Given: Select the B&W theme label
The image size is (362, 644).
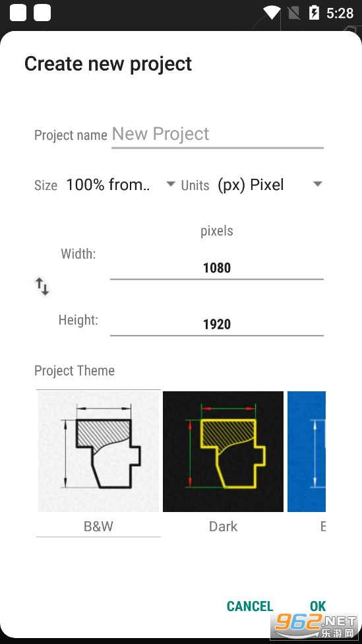Looking at the screenshot, I should (98, 526).
